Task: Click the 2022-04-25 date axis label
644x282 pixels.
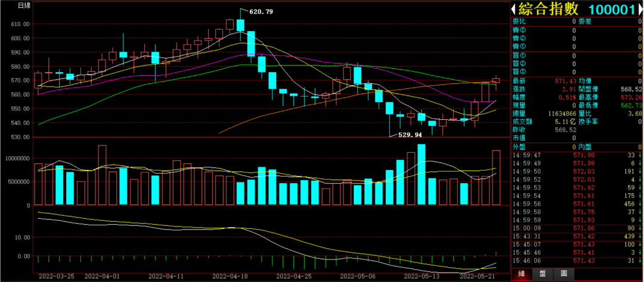Action: pyautogui.click(x=294, y=276)
